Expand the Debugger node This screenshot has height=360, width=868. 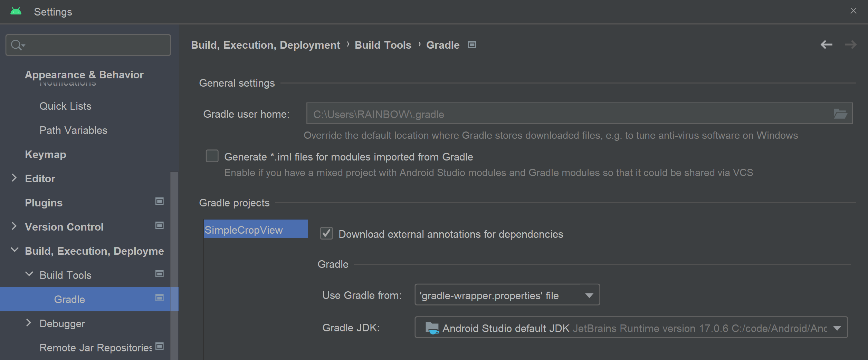pos(29,323)
